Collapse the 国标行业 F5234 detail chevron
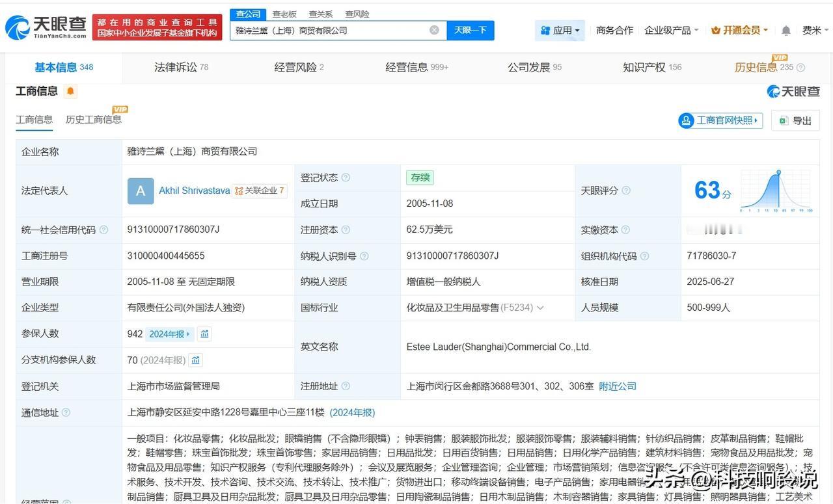 (x=541, y=308)
